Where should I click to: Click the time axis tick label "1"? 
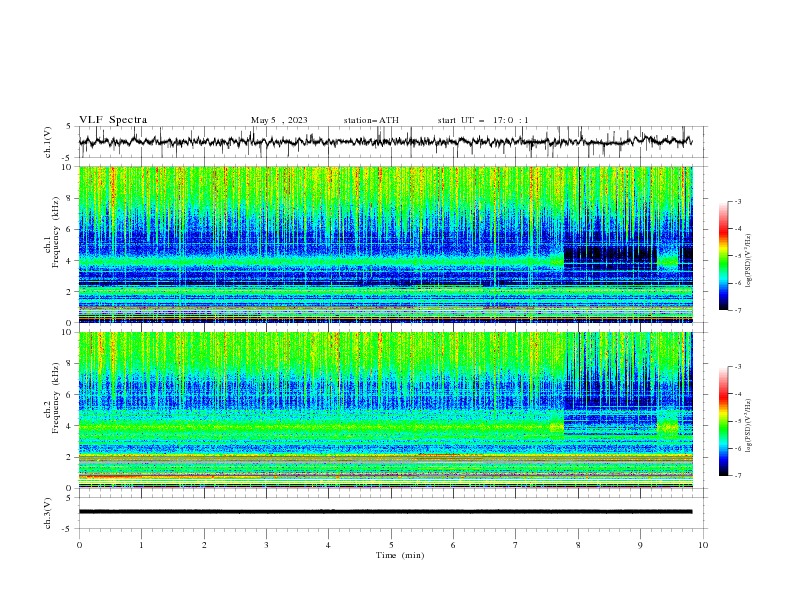tap(141, 545)
